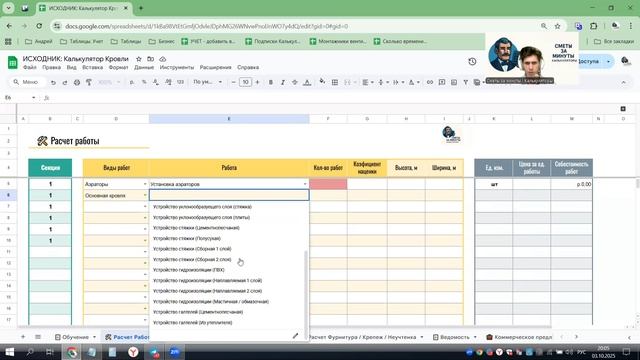The width and height of the screenshot is (640, 360).
Task: Open version history clock icon
Action: (x=472, y=62)
